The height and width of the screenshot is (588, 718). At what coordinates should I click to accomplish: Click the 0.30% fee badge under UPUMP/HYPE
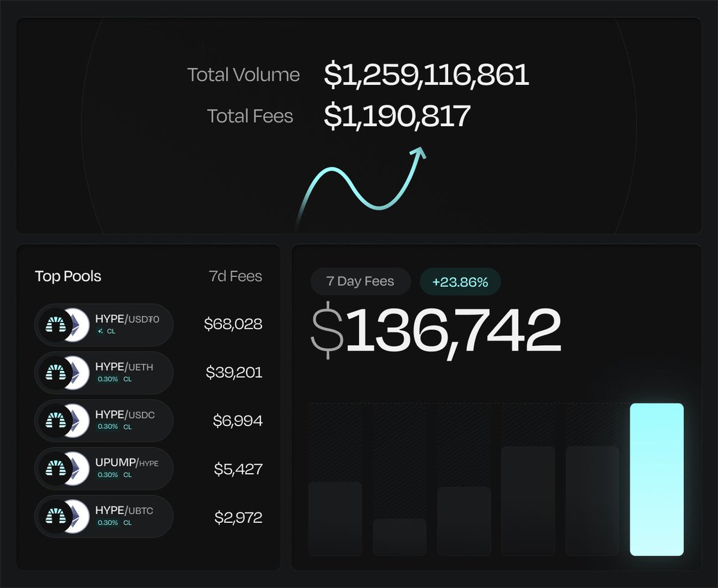click(x=108, y=475)
